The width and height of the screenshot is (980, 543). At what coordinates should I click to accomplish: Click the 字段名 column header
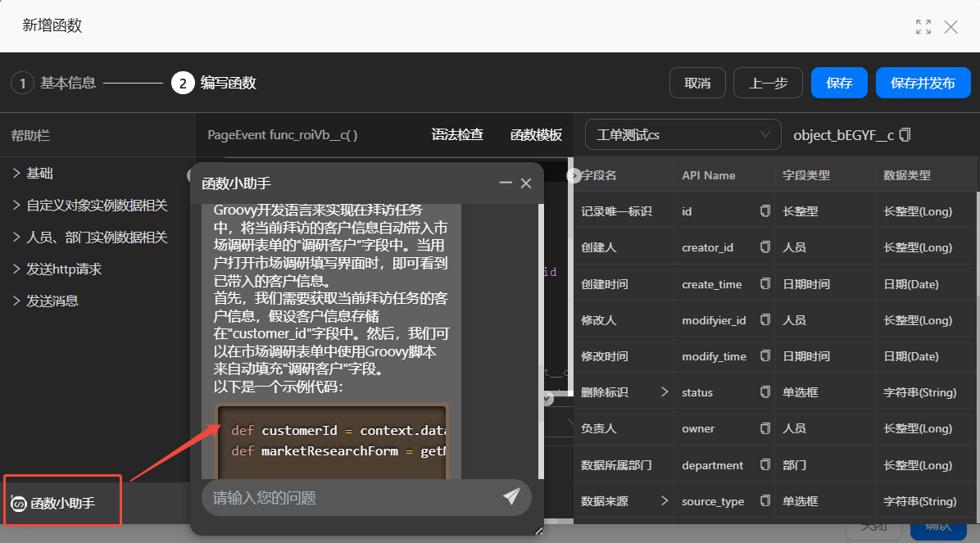[599, 175]
